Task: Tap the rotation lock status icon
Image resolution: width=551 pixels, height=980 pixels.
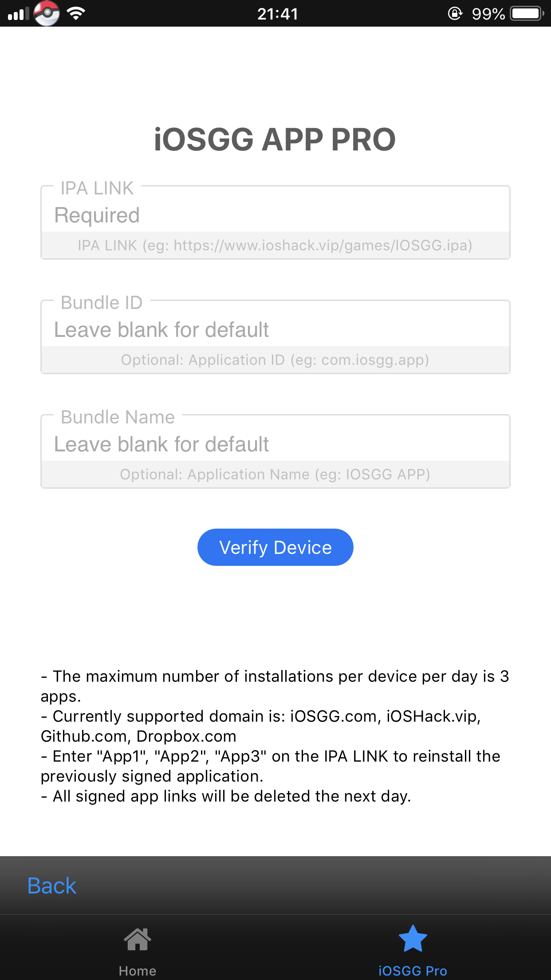Action: click(x=455, y=14)
